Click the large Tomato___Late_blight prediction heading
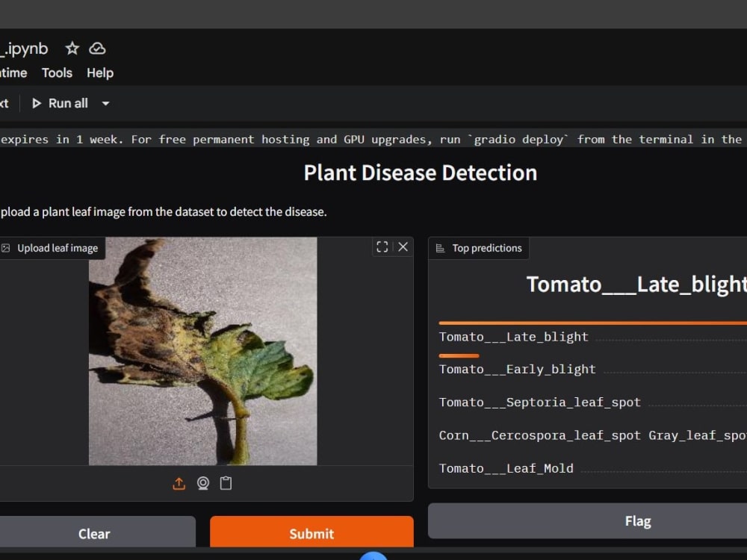The height and width of the screenshot is (560, 747). (x=636, y=284)
